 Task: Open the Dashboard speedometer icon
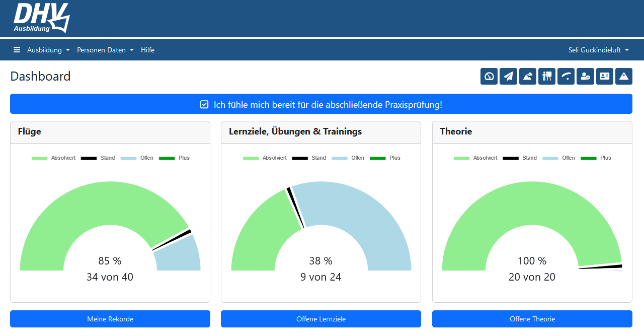489,76
